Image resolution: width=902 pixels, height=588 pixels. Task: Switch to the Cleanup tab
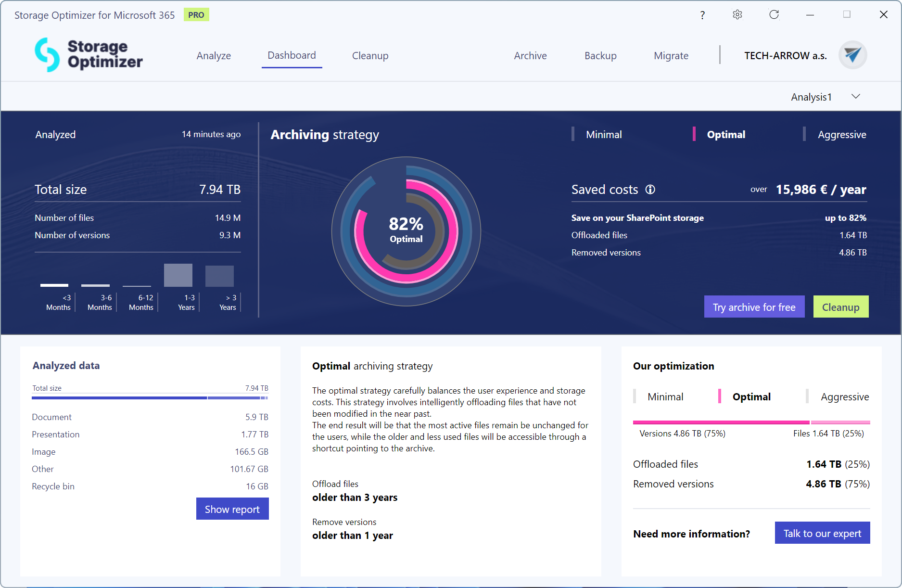point(370,56)
